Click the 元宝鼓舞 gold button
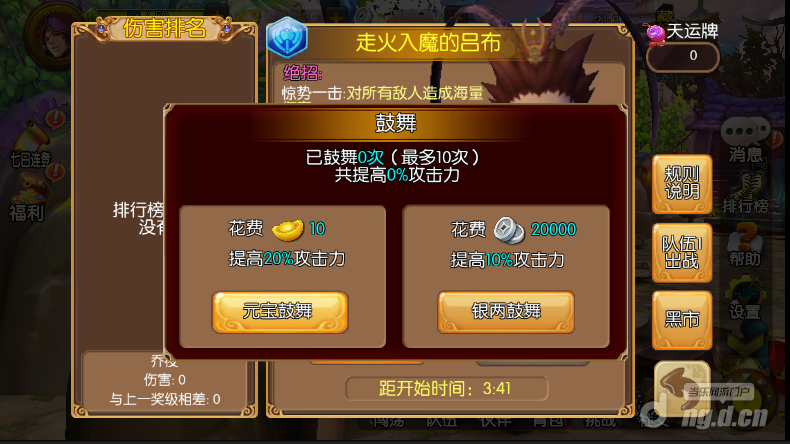790x444 pixels. [280, 312]
